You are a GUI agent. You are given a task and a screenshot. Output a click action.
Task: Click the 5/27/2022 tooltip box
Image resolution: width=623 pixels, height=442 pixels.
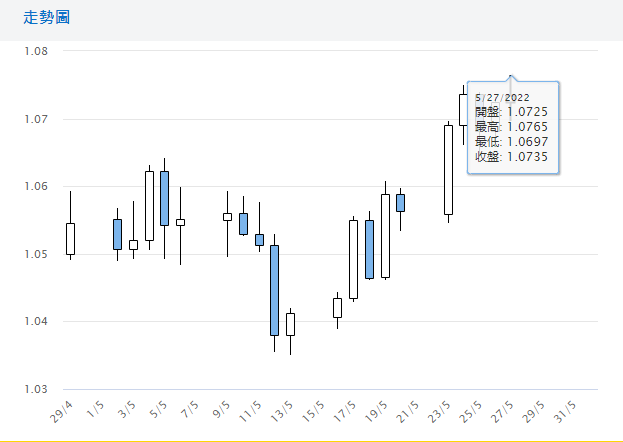coord(513,127)
